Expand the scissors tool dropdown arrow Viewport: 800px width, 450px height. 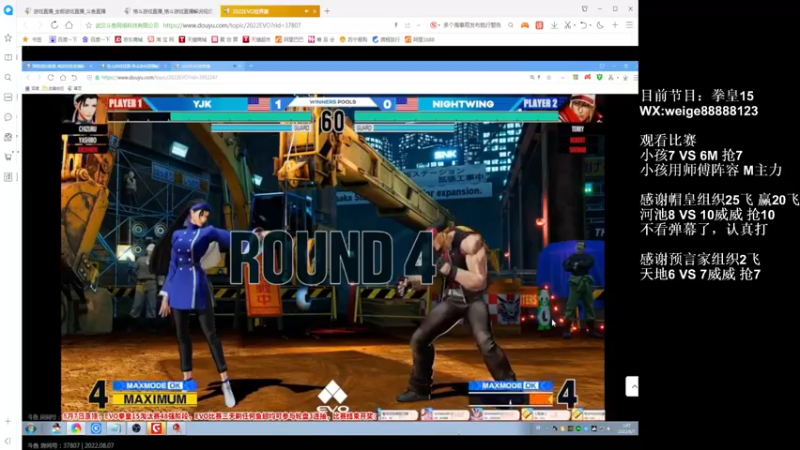tap(574, 25)
